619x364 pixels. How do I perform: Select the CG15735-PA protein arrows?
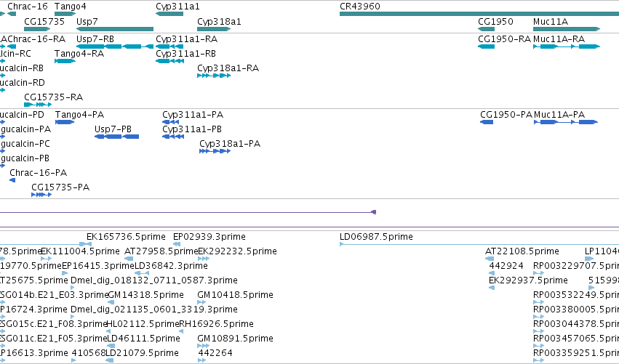click(41, 195)
